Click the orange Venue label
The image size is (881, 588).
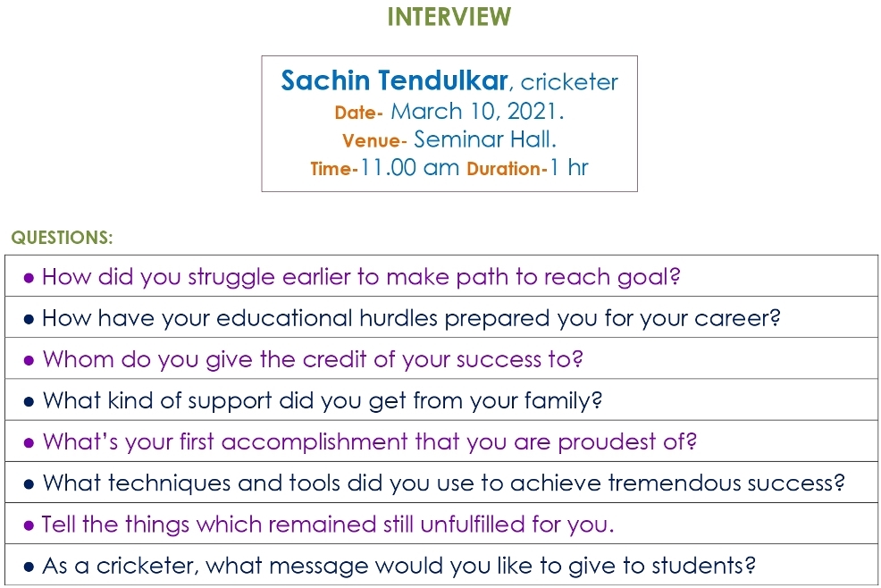[374, 141]
